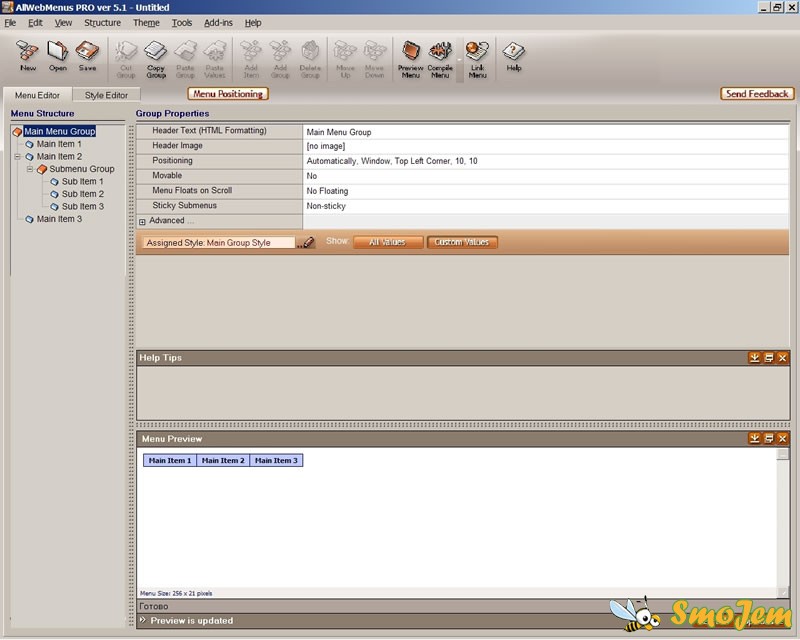The image size is (800, 640).
Task: Open the Help menu in menu bar
Action: click(x=253, y=22)
